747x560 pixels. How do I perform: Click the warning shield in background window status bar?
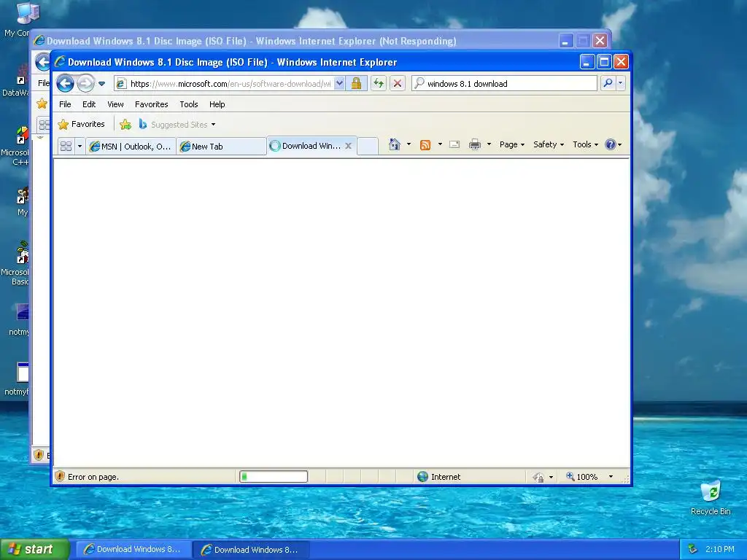pos(39,455)
